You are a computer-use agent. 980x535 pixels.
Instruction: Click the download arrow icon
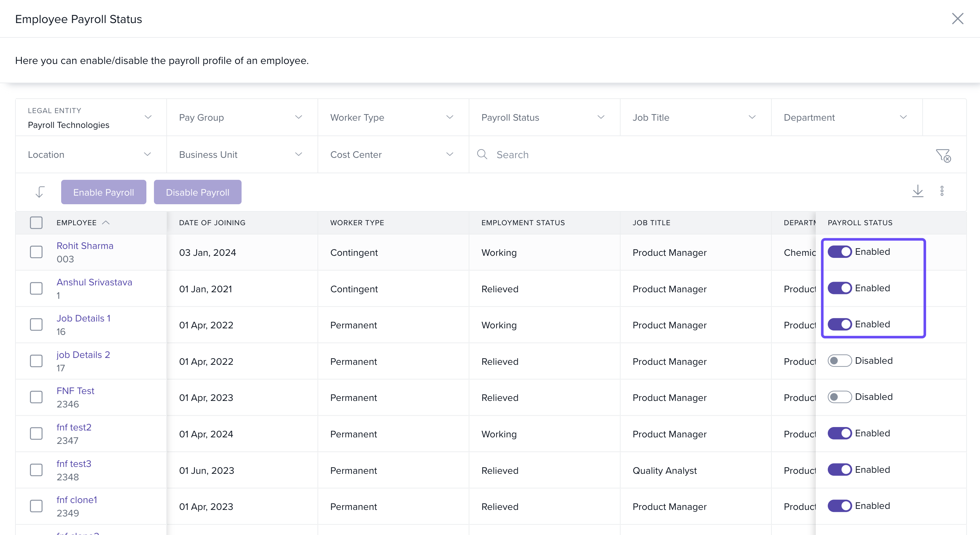(x=917, y=191)
